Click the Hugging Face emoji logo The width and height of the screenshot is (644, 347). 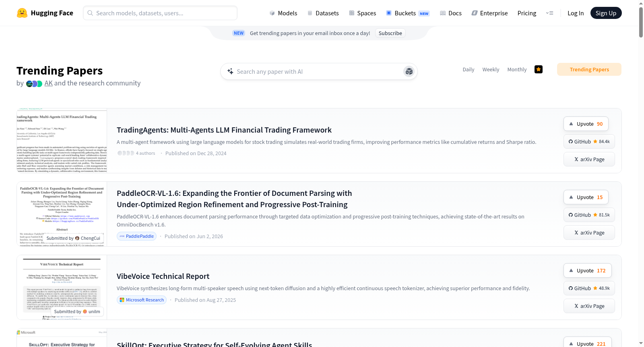point(22,13)
